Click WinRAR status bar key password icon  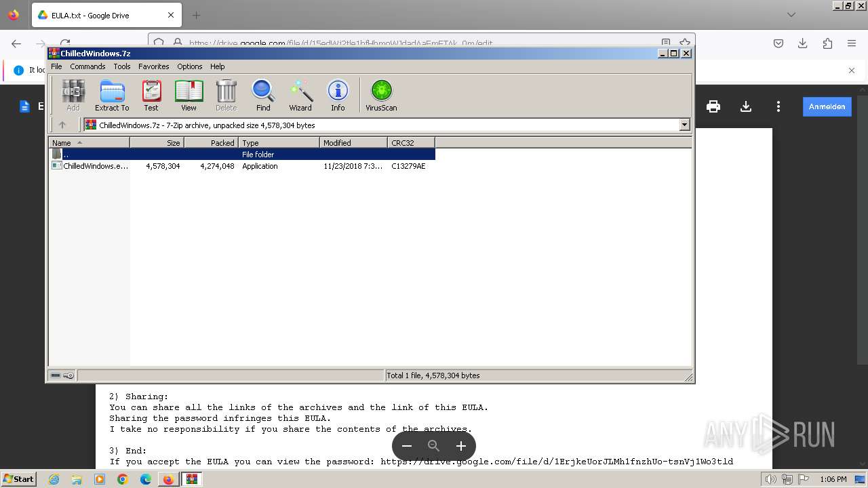68,375
